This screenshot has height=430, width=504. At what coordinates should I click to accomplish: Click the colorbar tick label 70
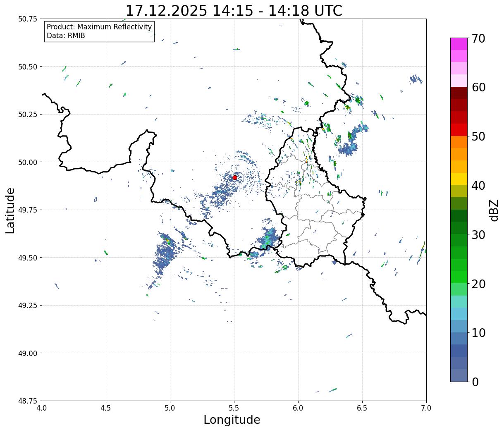pos(478,38)
